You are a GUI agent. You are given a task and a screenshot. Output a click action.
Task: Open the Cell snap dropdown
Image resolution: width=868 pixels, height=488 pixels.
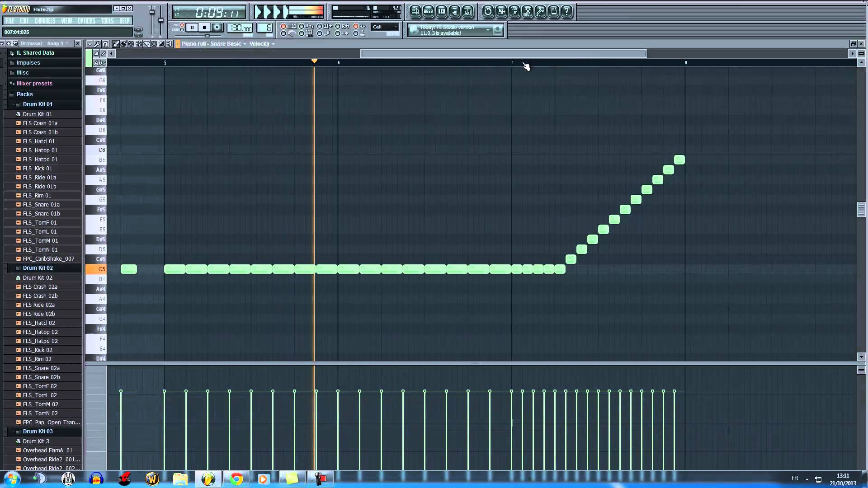(x=385, y=27)
